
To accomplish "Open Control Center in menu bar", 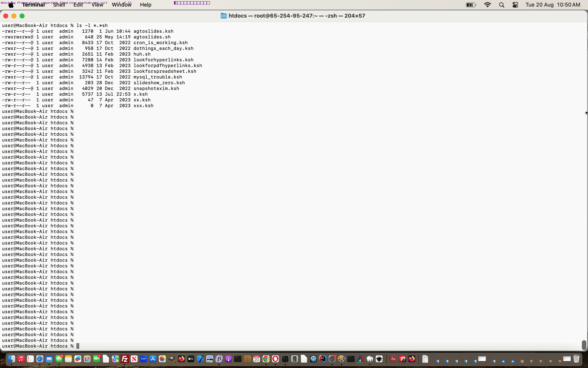I will [x=515, y=5].
